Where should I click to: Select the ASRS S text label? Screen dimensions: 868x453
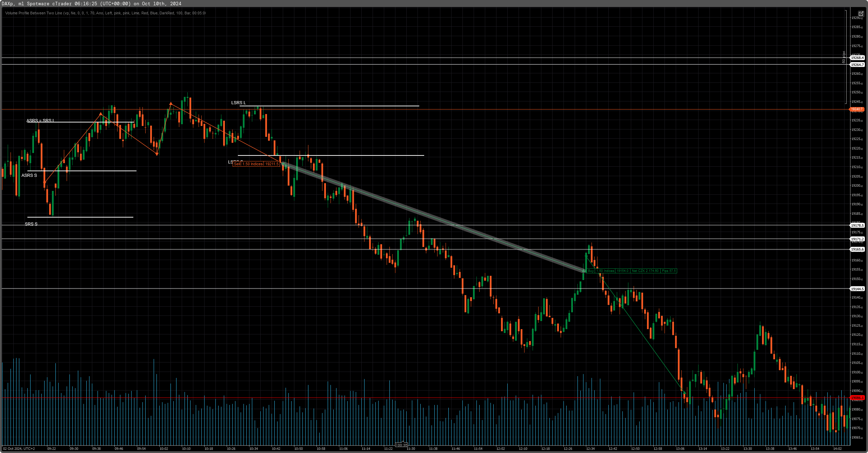pos(29,175)
